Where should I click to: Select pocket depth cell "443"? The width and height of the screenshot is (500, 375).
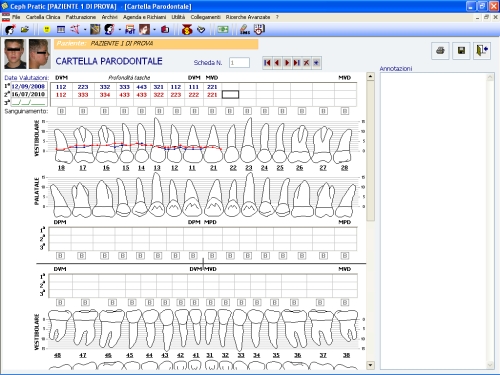click(x=142, y=87)
